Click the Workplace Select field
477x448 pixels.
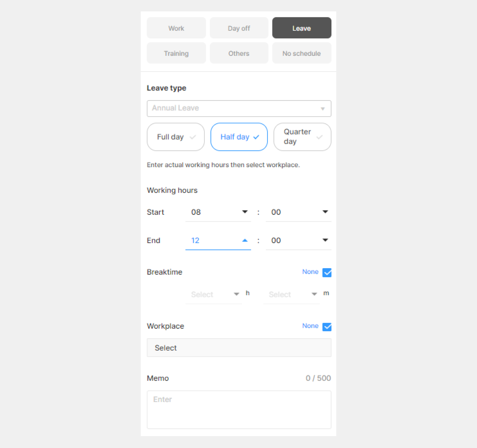pos(239,347)
